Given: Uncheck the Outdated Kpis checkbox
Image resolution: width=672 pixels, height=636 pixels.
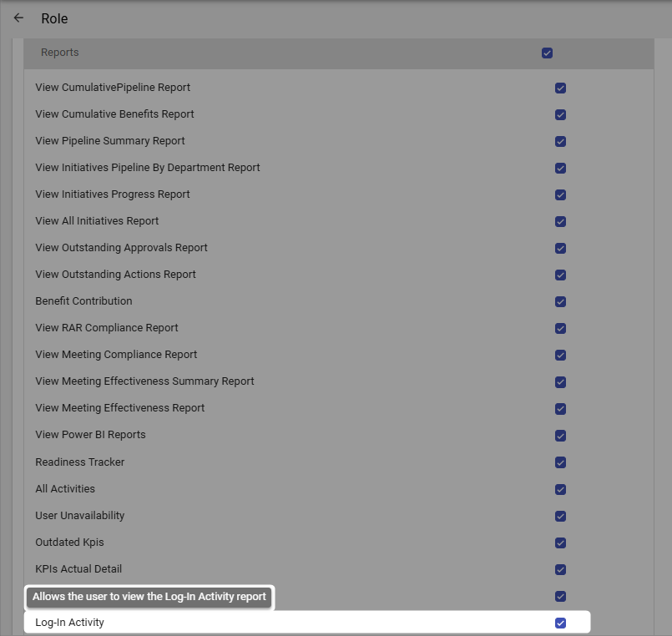Looking at the screenshot, I should pos(560,543).
